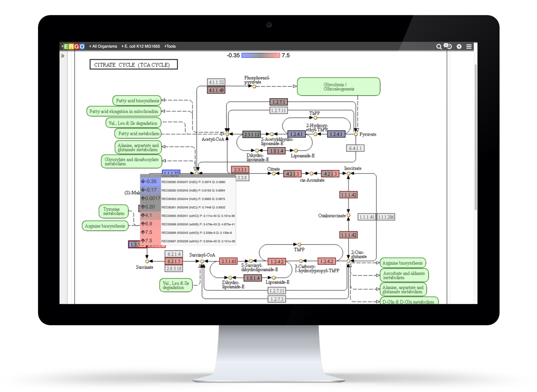Click the Succinate compound node circle
The image size is (537, 392).
pos(147,261)
